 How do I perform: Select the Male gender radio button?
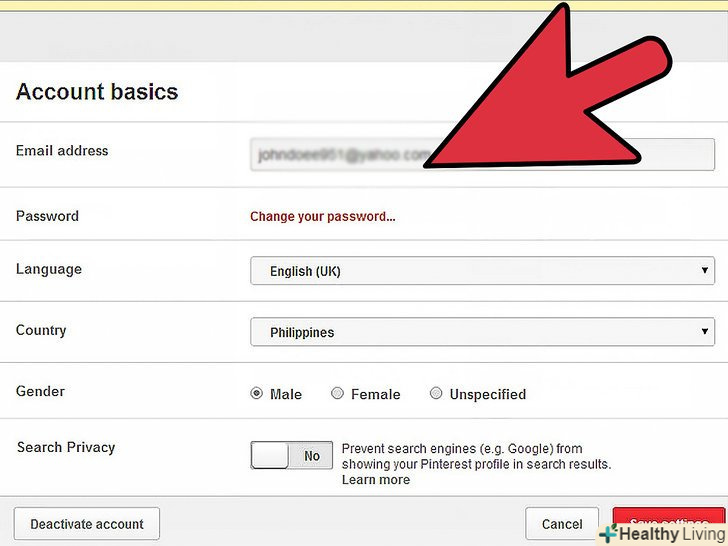coord(256,394)
